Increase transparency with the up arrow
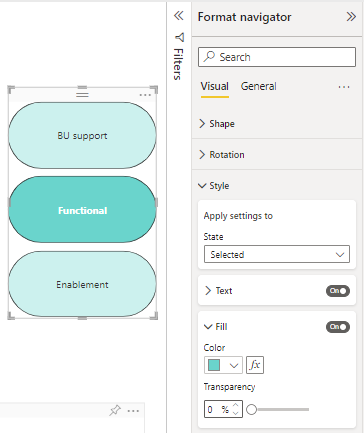The image size is (364, 433). coord(236,405)
